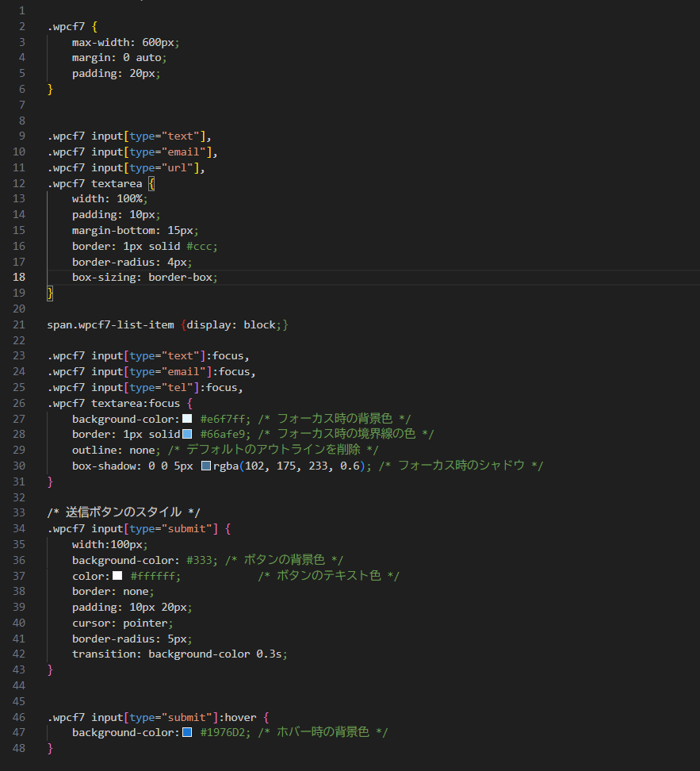This screenshot has height=771, width=700.
Task: Click the textarea:focus selector
Action: pos(135,403)
